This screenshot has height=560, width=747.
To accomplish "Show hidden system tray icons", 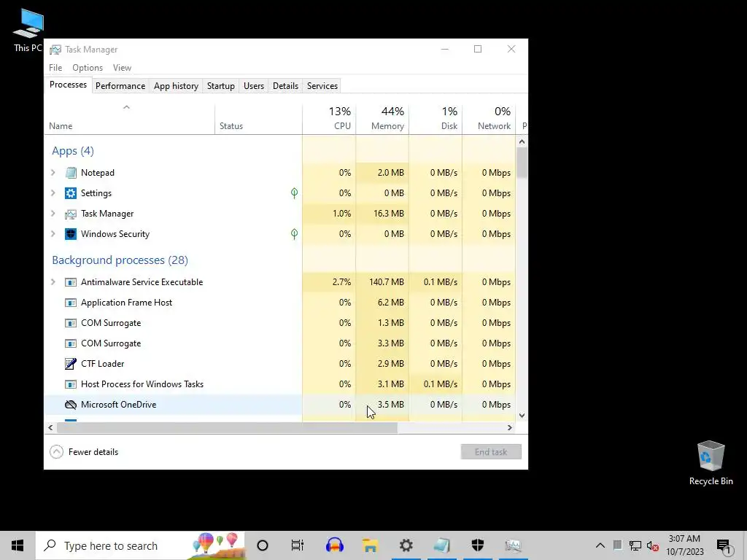I will point(600,545).
